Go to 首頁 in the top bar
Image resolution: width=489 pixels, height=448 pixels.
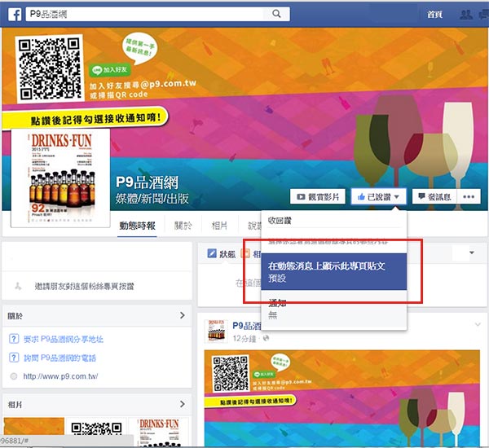434,15
